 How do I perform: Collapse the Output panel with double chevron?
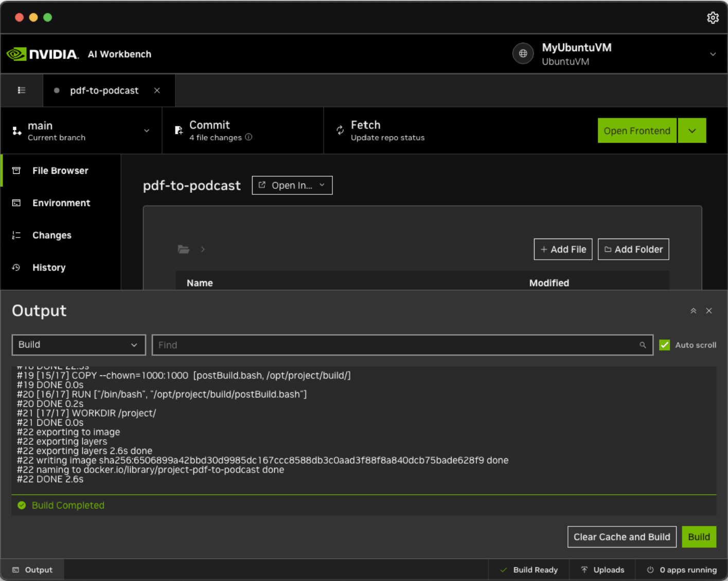coord(693,311)
